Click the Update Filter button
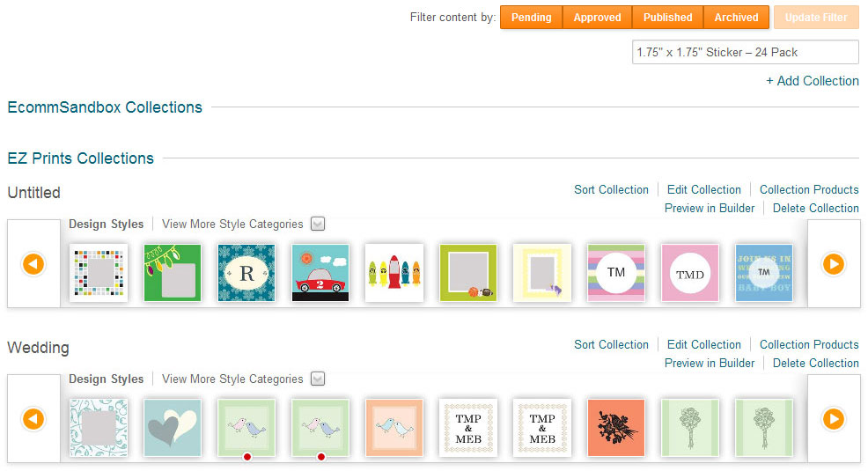Screen dimensions: 868x471 [x=816, y=17]
